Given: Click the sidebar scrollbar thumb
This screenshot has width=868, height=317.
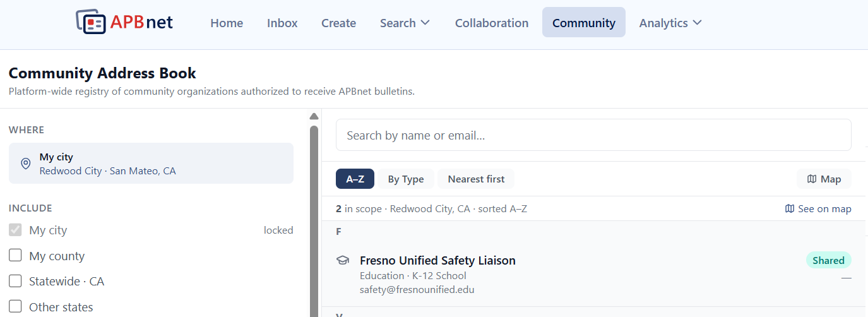Looking at the screenshot, I should tap(314, 221).
